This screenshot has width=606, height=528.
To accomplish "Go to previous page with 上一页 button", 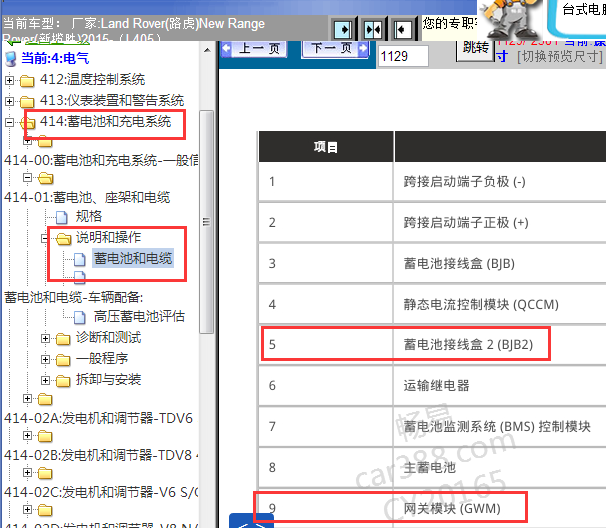I will click(254, 49).
